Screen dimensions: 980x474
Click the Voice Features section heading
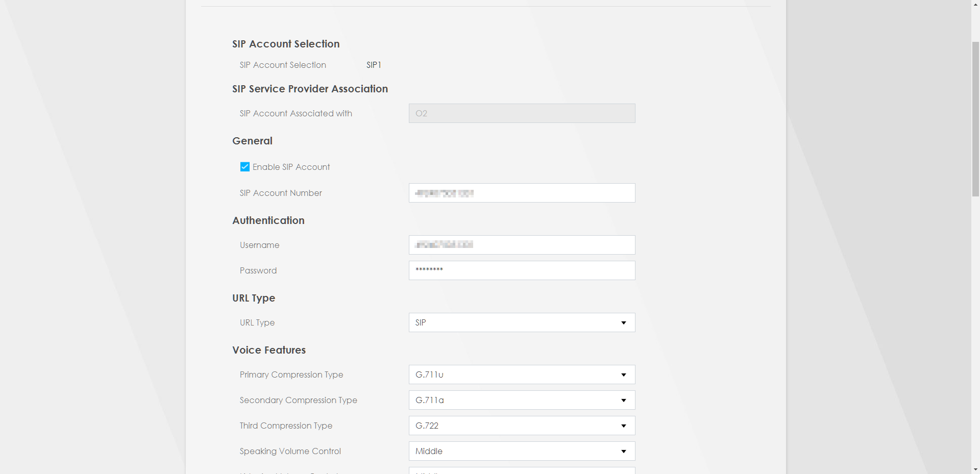coord(269,350)
